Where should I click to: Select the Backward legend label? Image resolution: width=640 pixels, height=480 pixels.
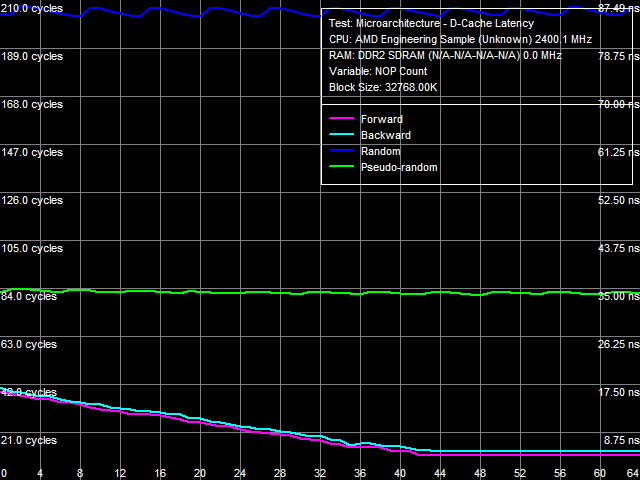tap(385, 136)
